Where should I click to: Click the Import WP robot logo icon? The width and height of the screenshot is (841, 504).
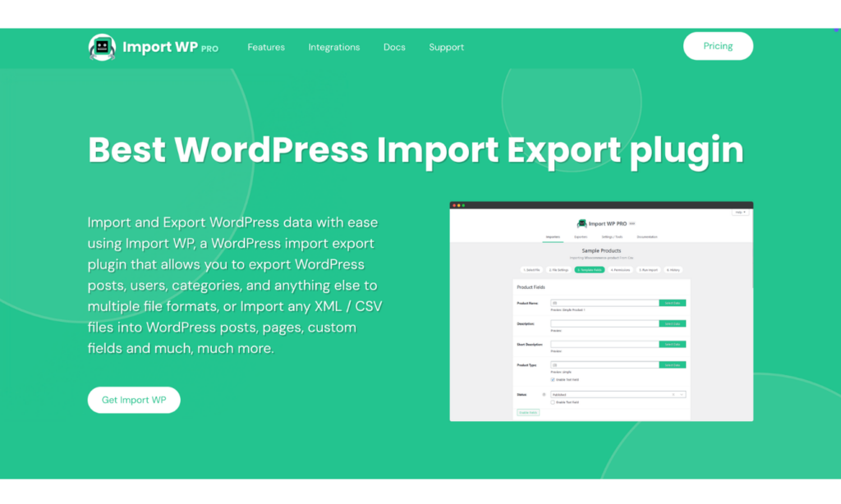point(102,47)
